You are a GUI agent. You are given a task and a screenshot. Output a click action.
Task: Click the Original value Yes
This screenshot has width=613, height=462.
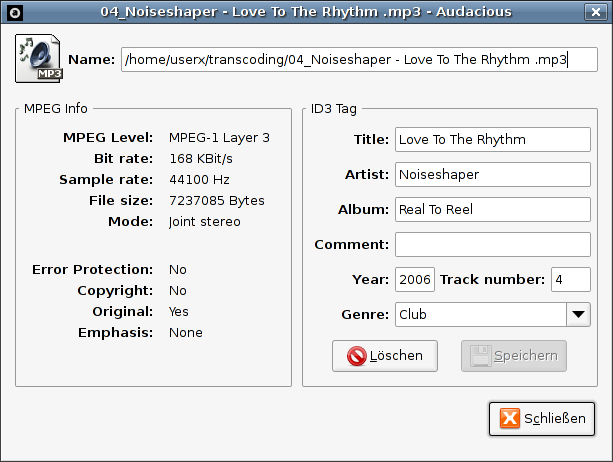(x=179, y=312)
